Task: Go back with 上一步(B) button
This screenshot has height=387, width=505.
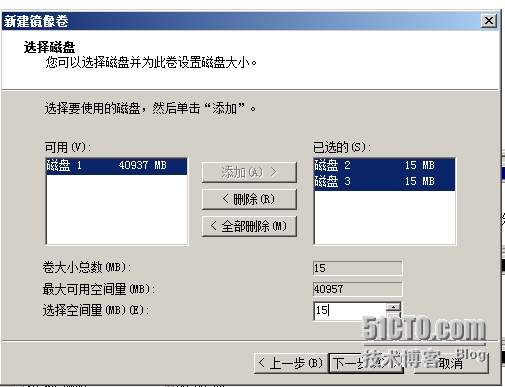Action: (x=290, y=363)
